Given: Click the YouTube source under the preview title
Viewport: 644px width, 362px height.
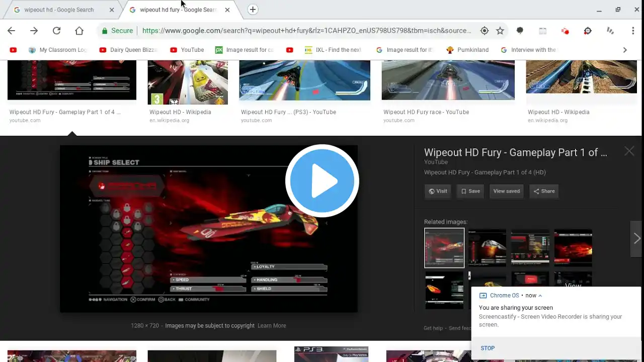Looking at the screenshot, I should pyautogui.click(x=436, y=162).
